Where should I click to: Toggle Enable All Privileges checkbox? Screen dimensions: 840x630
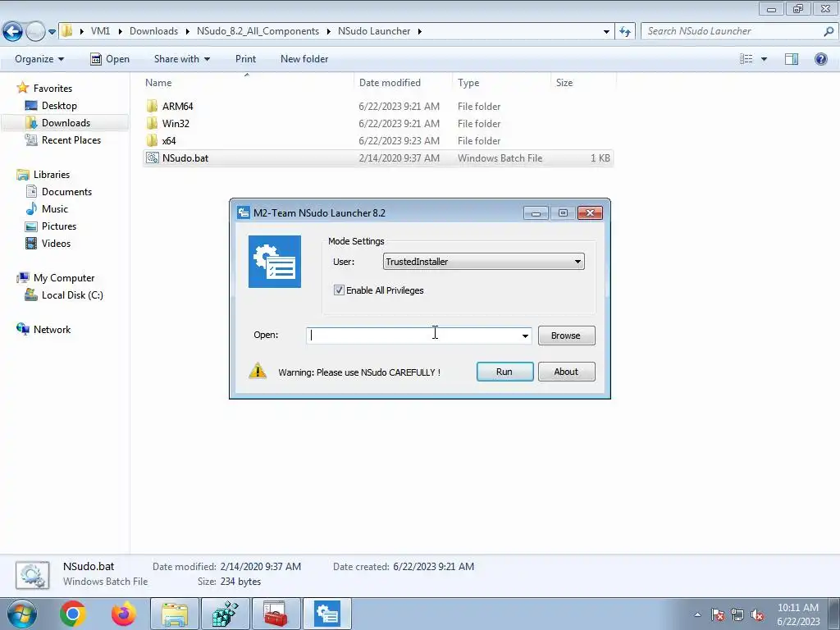(x=339, y=290)
